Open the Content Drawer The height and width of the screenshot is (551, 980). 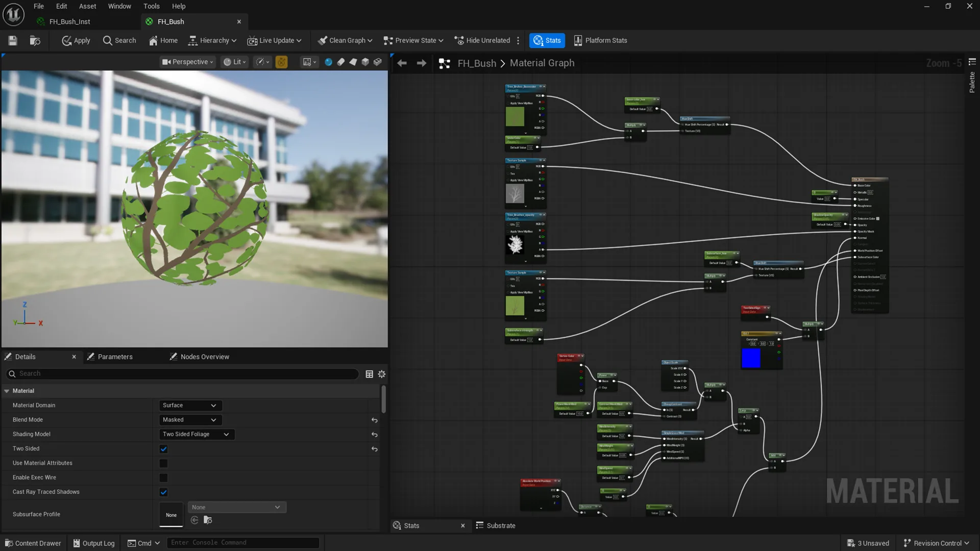[33, 543]
